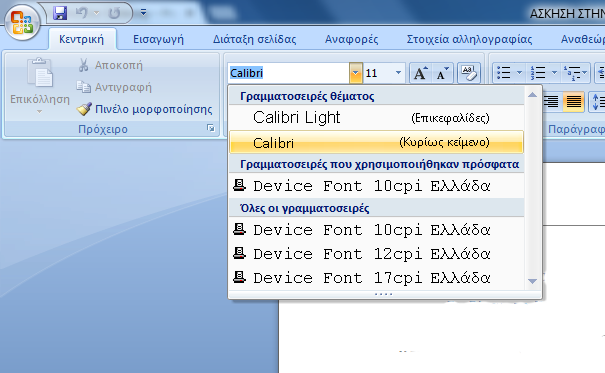Choose recently used Device Font 10cpi Ελλάδα

click(377, 186)
